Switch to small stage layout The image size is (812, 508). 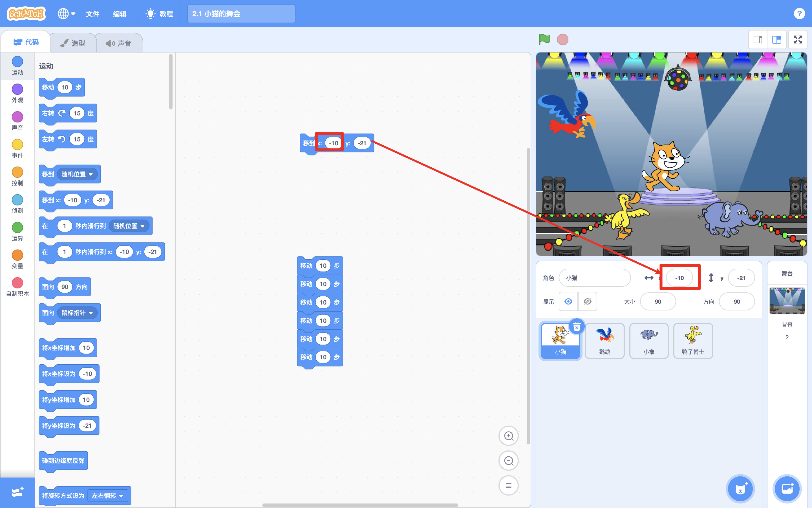pos(758,40)
